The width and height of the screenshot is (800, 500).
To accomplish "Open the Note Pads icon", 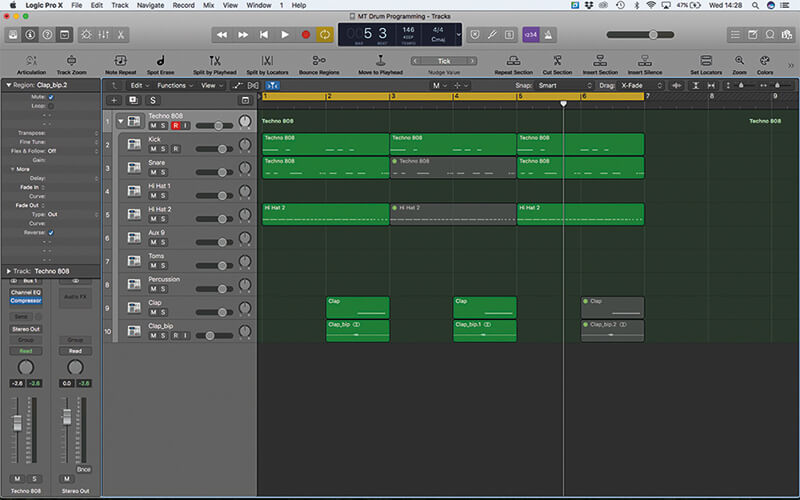I will [x=753, y=35].
